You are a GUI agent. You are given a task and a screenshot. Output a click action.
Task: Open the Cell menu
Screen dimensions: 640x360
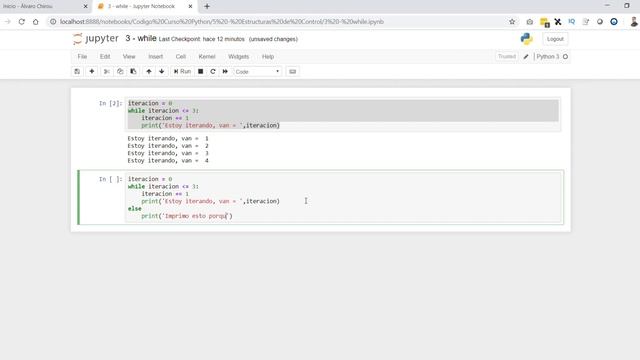181,57
